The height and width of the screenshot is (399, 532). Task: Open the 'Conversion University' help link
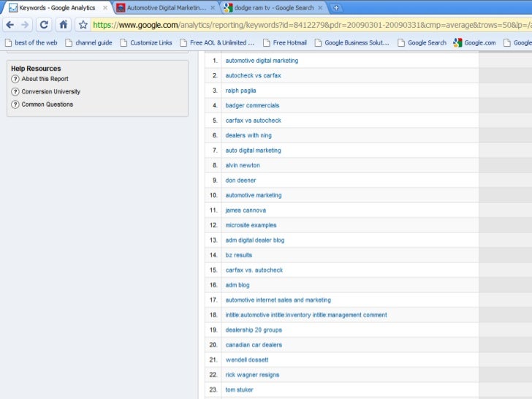(51, 91)
